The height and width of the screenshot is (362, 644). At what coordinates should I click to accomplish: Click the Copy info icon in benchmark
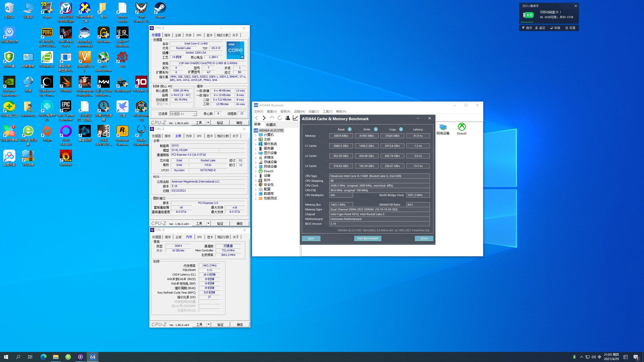tap(401, 129)
